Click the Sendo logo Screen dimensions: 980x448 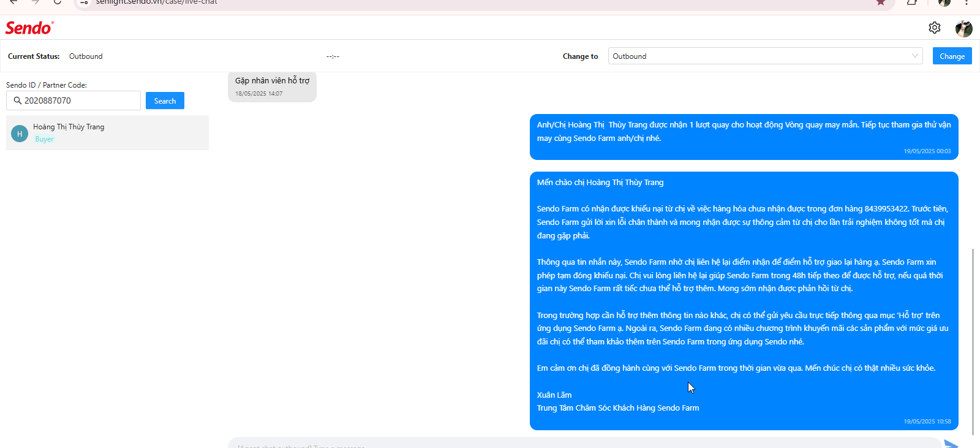[29, 28]
